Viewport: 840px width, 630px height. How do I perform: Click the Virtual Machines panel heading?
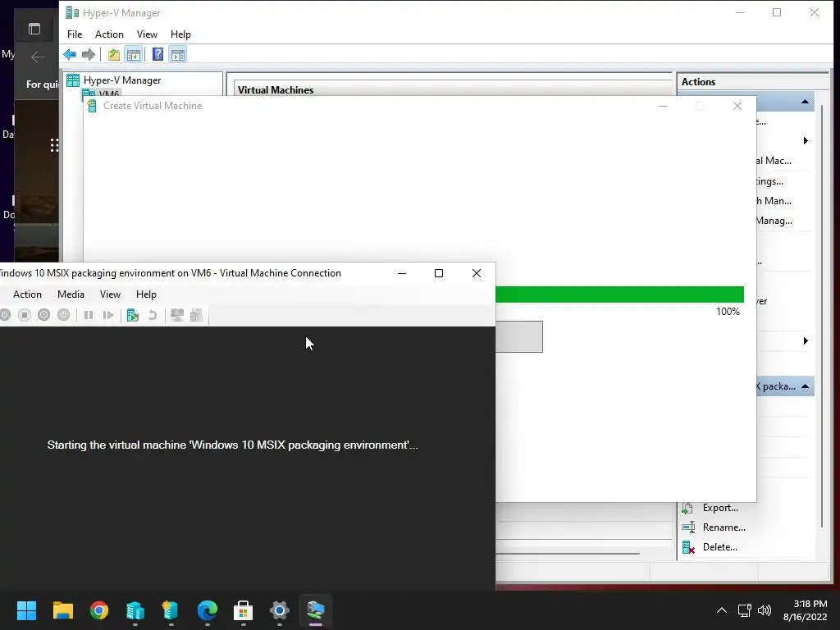276,90
